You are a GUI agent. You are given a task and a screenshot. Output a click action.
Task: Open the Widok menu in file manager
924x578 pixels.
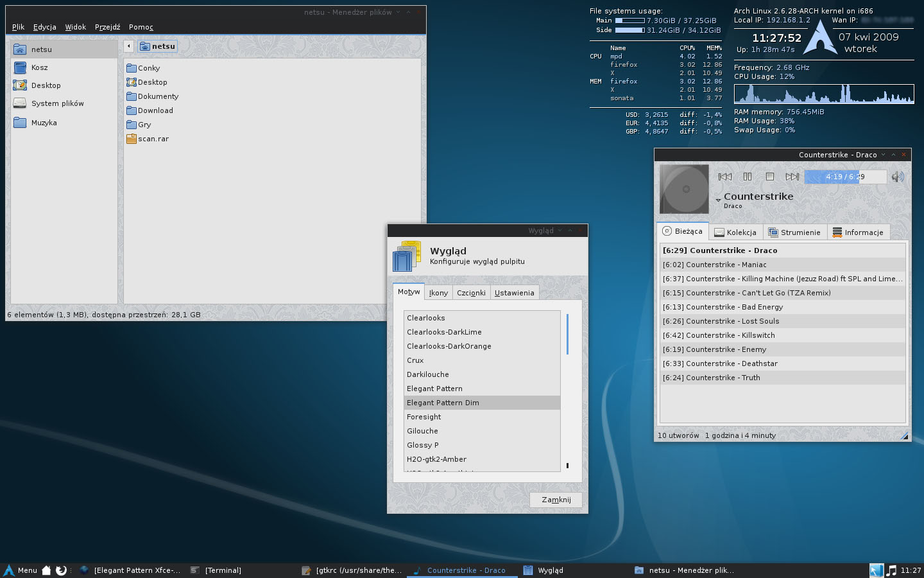click(75, 27)
